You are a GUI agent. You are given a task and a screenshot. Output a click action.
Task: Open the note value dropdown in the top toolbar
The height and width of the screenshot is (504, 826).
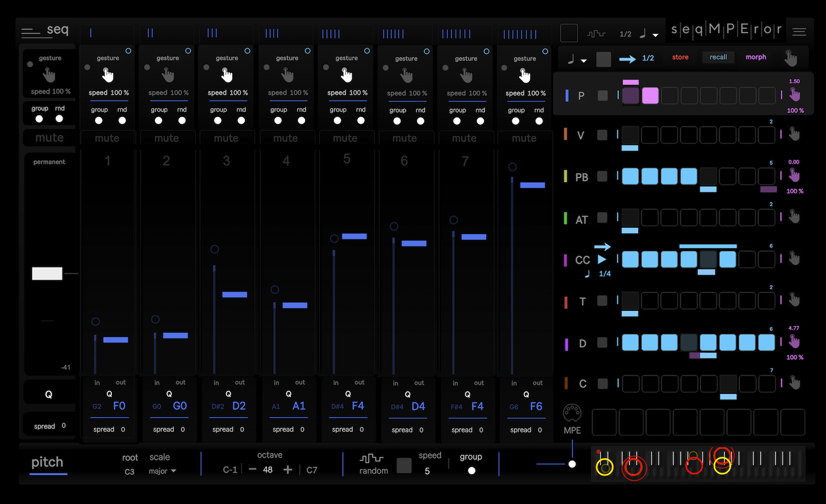click(654, 33)
